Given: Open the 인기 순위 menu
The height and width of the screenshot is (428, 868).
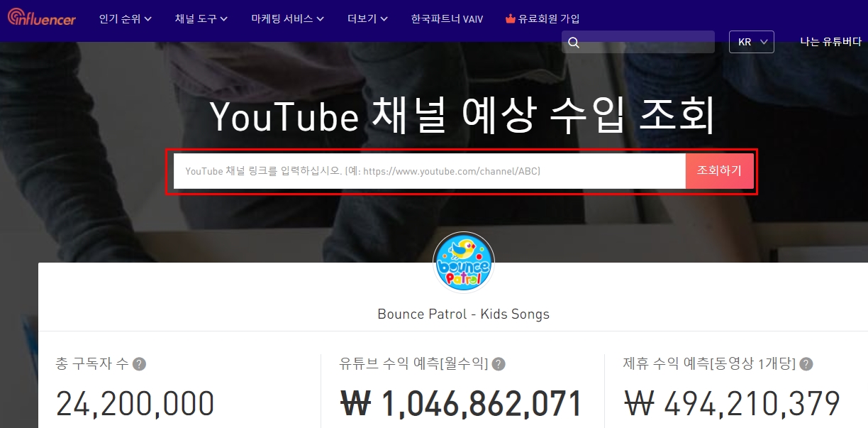Looking at the screenshot, I should pos(126,19).
